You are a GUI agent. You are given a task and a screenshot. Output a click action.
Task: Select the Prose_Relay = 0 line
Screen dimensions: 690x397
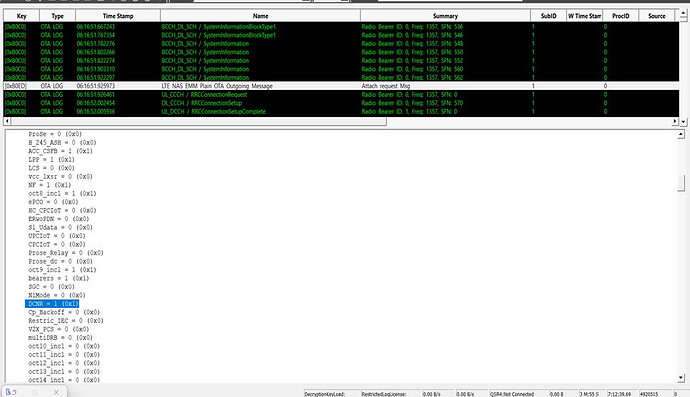click(x=66, y=253)
